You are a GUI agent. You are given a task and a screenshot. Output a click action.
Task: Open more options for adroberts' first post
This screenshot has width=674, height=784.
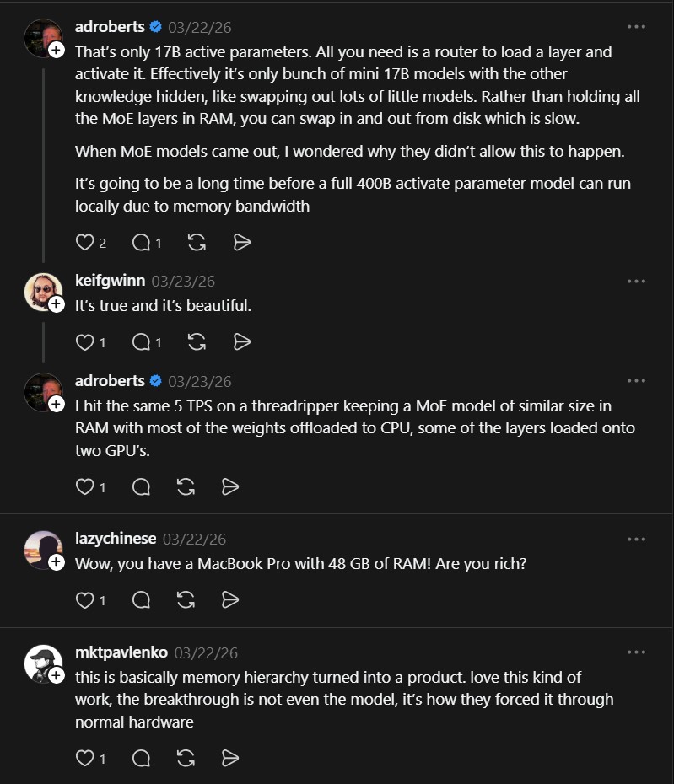636,26
